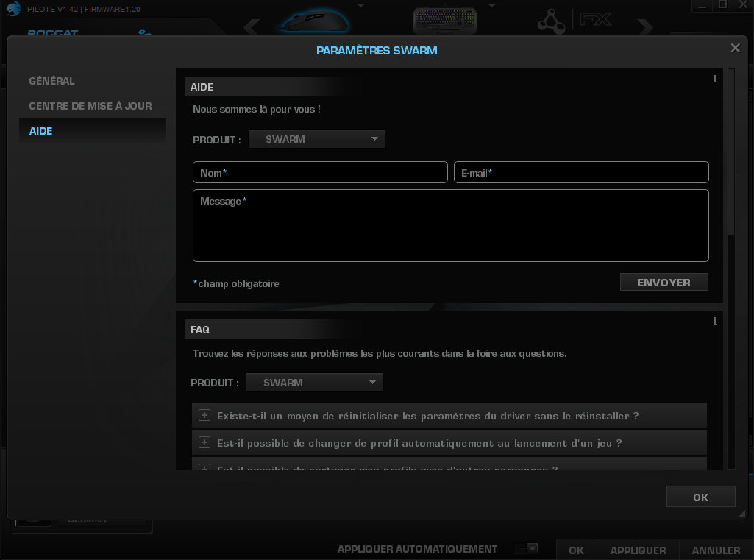Select the mouse device icon
Viewport: 754px width, 560px height.
[315, 21]
